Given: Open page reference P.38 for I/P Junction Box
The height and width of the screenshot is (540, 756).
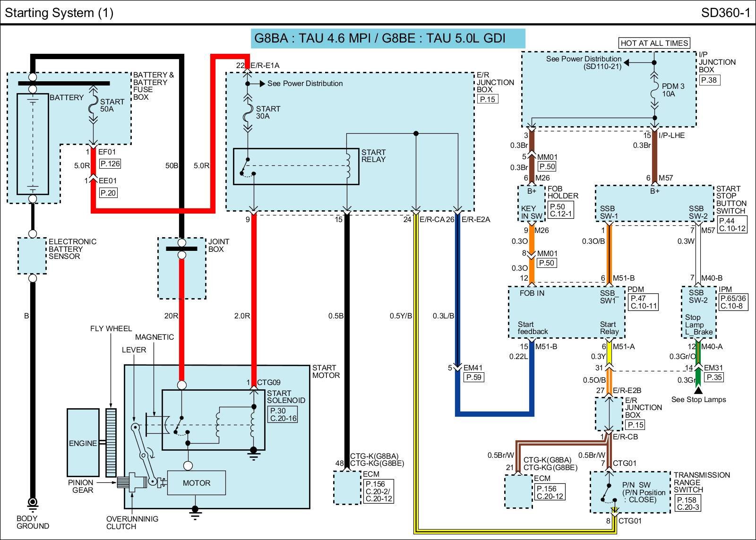Looking at the screenshot, I should 709,80.
